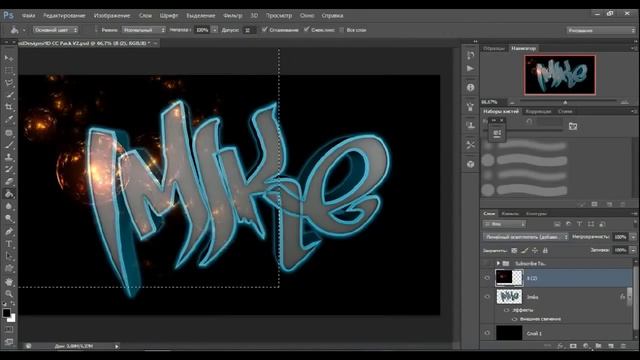
Task: Click the Delete layer trash icon
Action: [x=623, y=346]
